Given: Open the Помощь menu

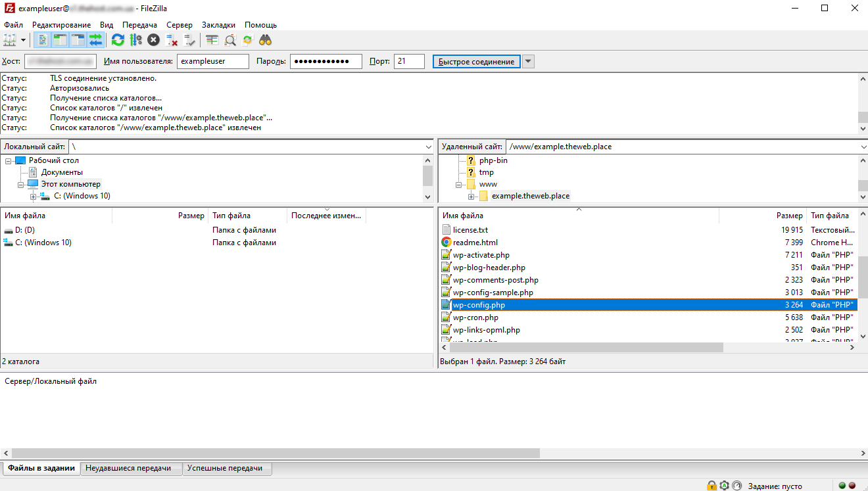Looking at the screenshot, I should pos(261,25).
